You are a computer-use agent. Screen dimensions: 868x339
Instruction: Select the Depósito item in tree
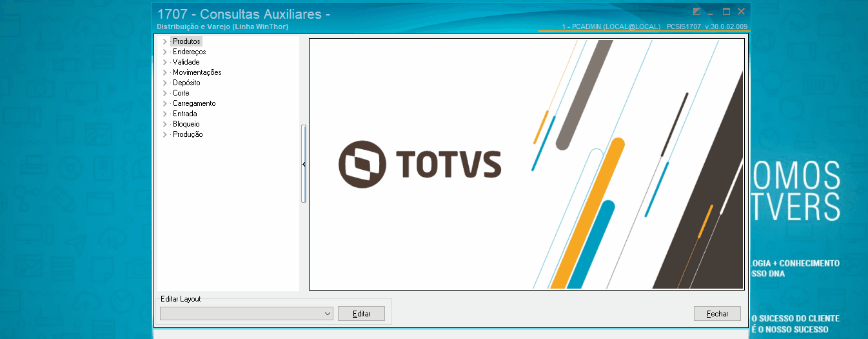tap(186, 83)
